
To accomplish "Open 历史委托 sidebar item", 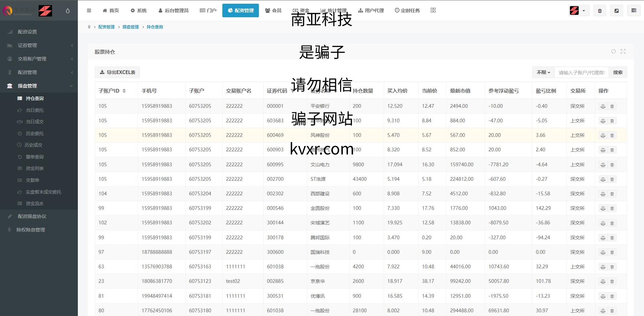I will [39, 133].
